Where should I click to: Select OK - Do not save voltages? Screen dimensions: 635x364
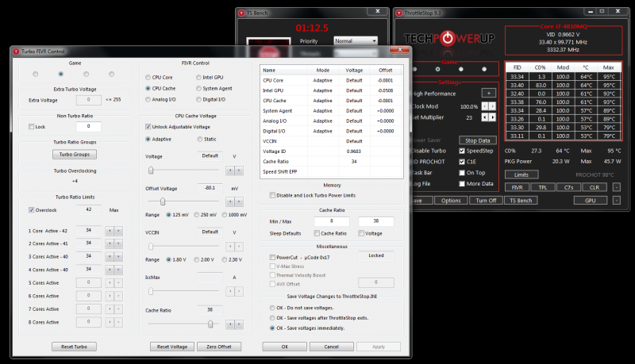pyautogui.click(x=272, y=308)
